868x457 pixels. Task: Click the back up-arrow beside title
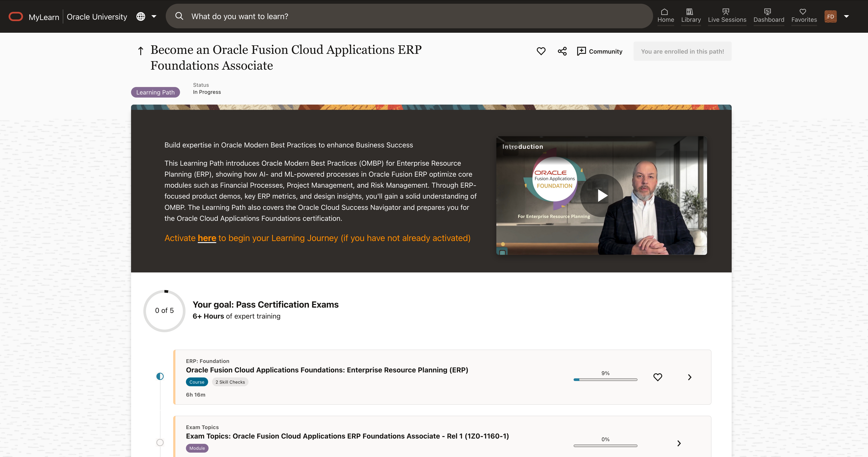pos(141,51)
